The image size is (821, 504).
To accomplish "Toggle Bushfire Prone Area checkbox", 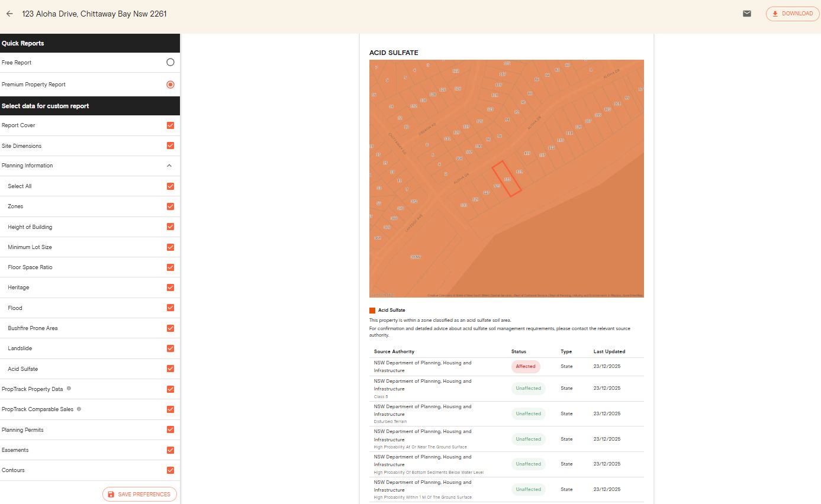I will (x=170, y=328).
